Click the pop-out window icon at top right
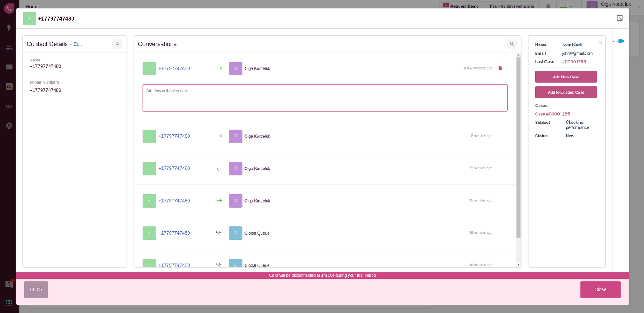This screenshot has width=644, height=313. pos(620,18)
